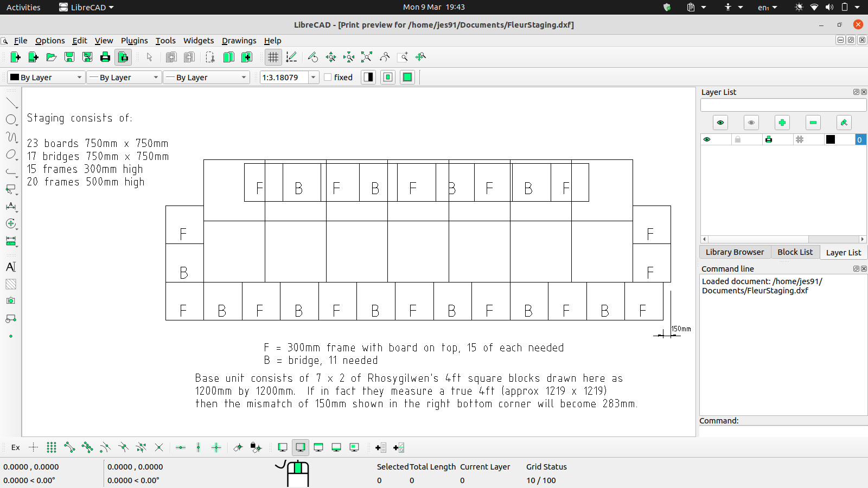Screen dimensions: 868x488
Task: Toggle the print icon for layer 0
Action: [x=768, y=139]
